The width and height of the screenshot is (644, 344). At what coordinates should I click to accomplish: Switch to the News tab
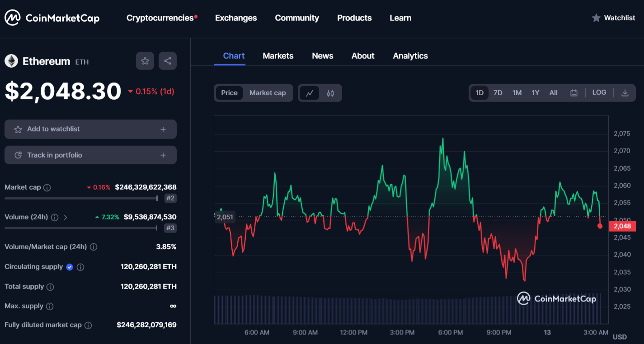tap(323, 56)
